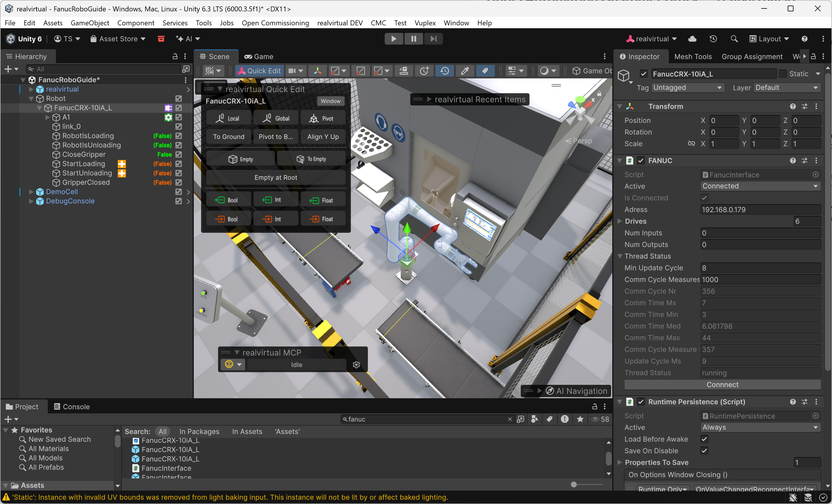This screenshot has width=832, height=504.
Task: Click the Connect button in FANUC component
Action: [x=722, y=385]
